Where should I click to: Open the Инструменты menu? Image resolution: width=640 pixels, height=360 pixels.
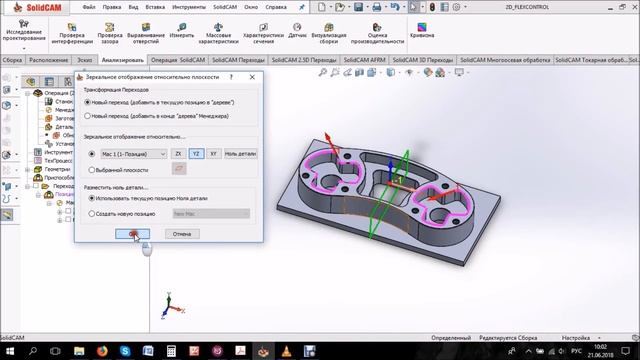click(x=189, y=7)
